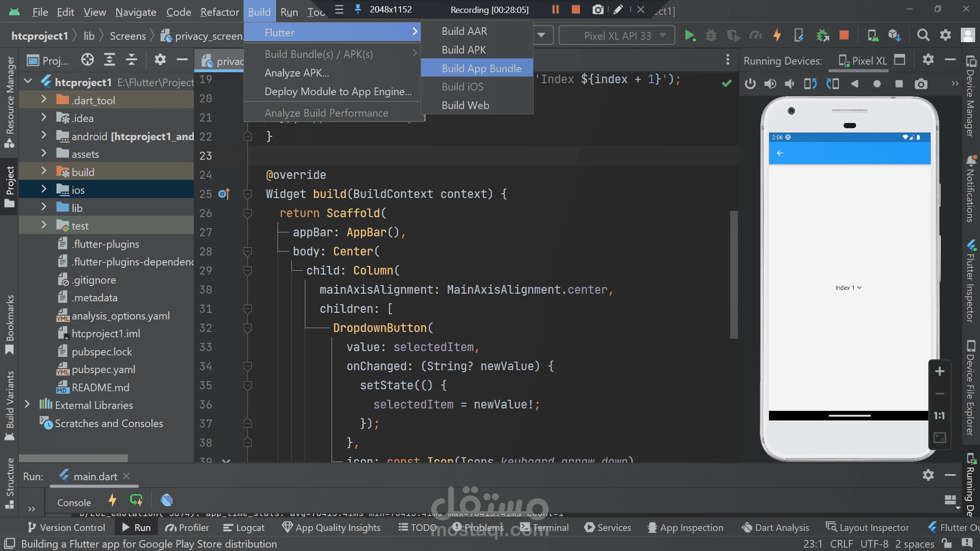Click the back arrow in the emulator app bar

[780, 153]
